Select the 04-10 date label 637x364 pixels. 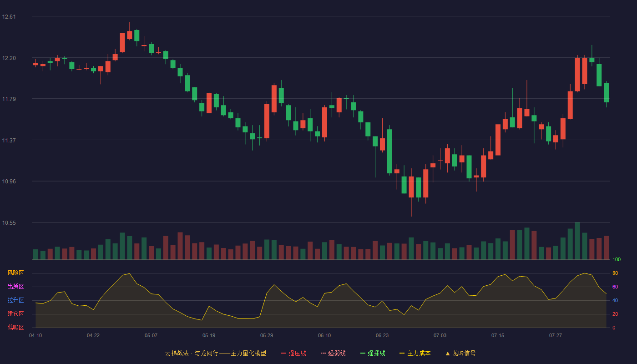click(35, 335)
